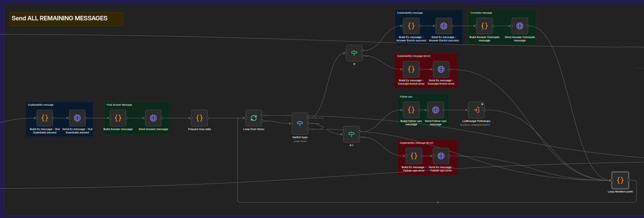Click the Switch type node
Screen dimensions: 644x218
click(x=300, y=123)
